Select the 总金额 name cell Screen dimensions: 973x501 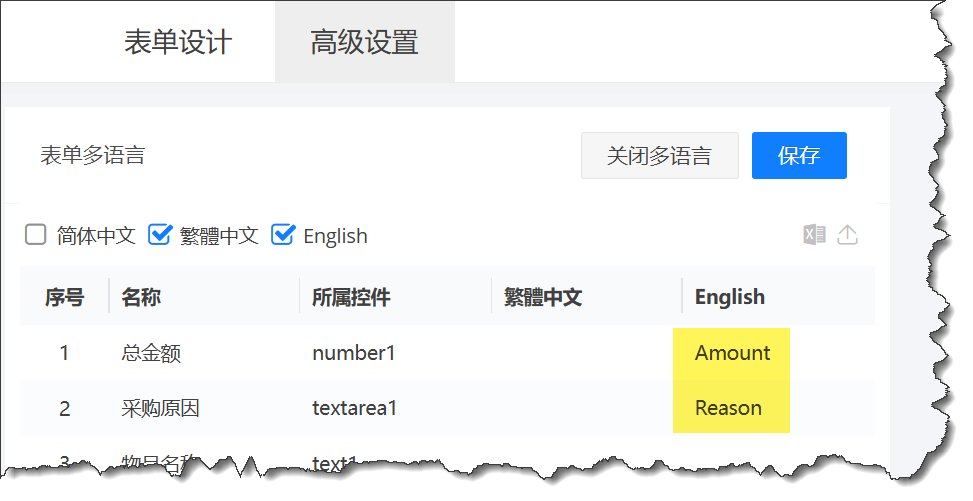pos(151,353)
